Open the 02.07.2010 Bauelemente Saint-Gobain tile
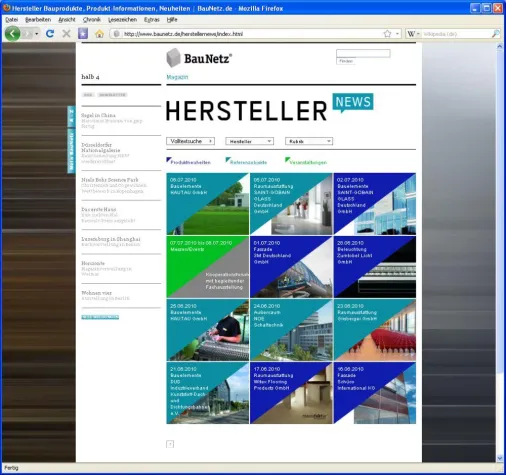Screen dimensions: 506x475 (x=375, y=204)
